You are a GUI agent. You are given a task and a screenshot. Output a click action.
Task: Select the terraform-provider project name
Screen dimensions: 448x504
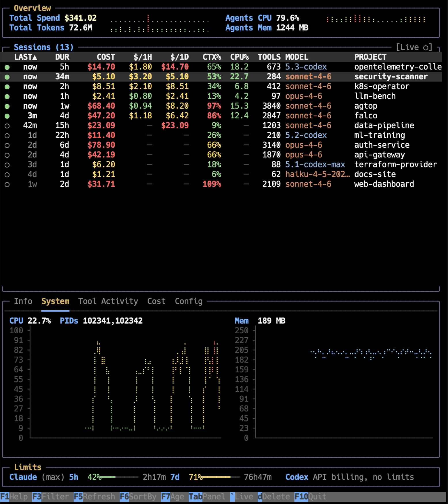[x=396, y=165]
